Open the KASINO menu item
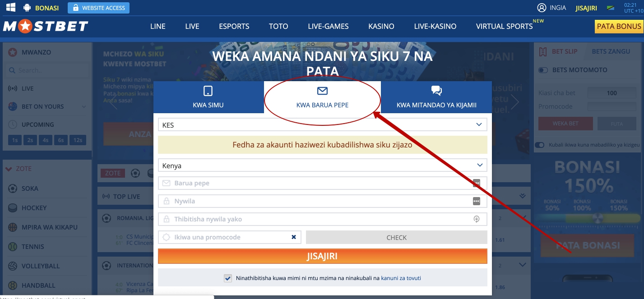The height and width of the screenshot is (299, 644). point(381,27)
